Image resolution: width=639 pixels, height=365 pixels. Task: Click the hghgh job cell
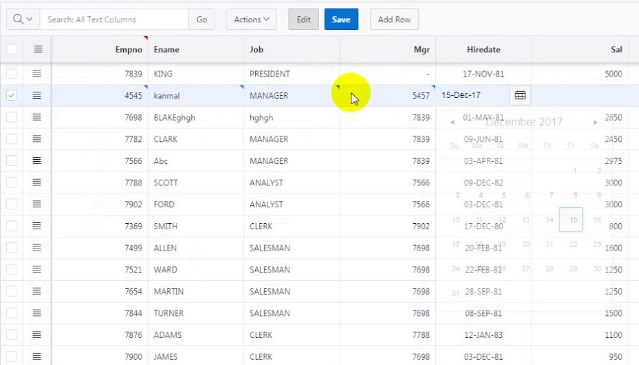(x=291, y=117)
